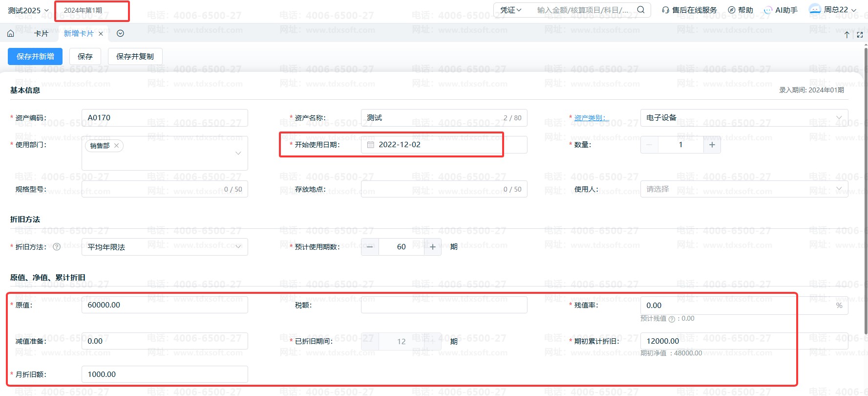This screenshot has height=396, width=868.
Task: Click the 保存并新增 button
Action: 35,56
